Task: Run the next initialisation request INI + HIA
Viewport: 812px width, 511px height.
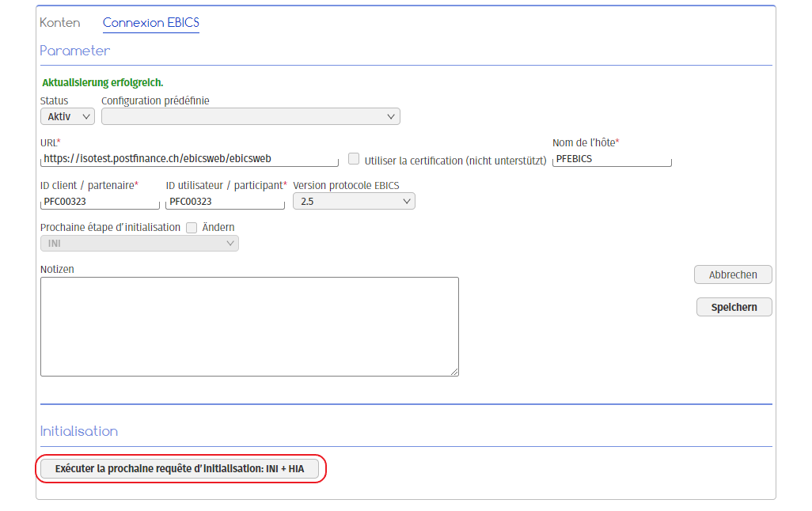Action: [180, 469]
